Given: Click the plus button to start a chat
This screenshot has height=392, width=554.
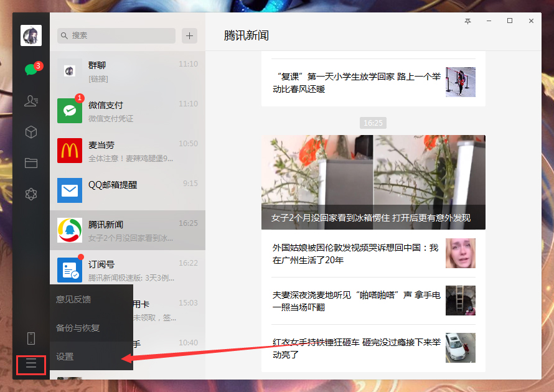Looking at the screenshot, I should [x=189, y=35].
